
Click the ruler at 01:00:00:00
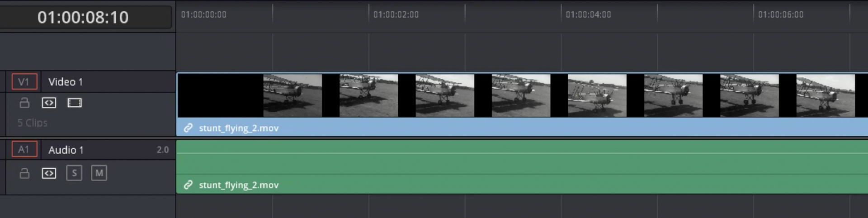click(204, 14)
